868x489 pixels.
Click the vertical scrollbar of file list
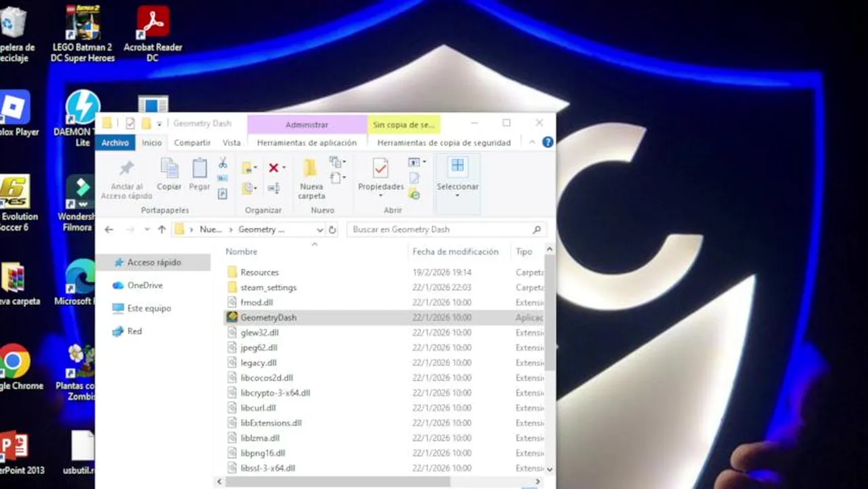(549, 312)
